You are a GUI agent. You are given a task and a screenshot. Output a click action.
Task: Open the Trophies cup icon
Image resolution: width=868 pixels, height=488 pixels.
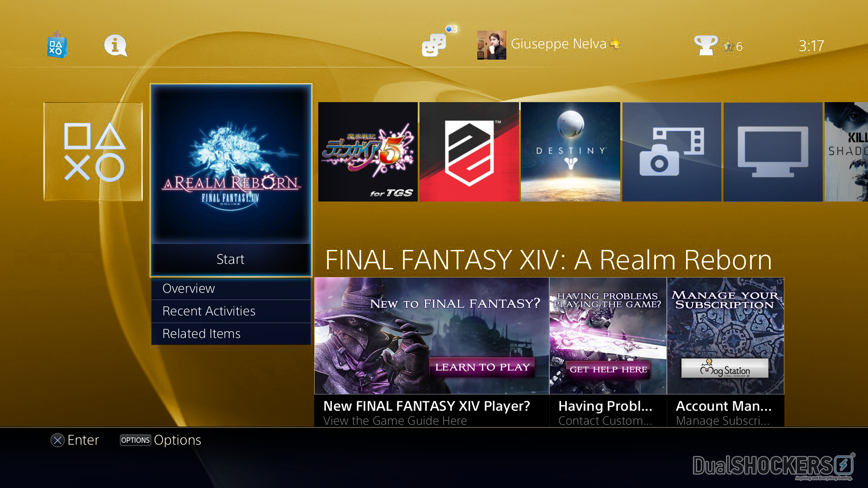tap(705, 45)
